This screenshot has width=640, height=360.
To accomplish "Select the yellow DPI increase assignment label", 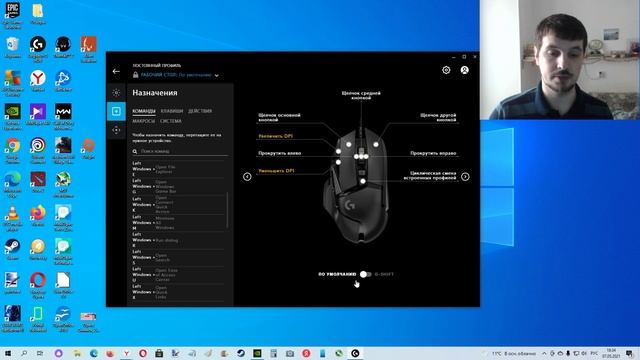I will [276, 136].
